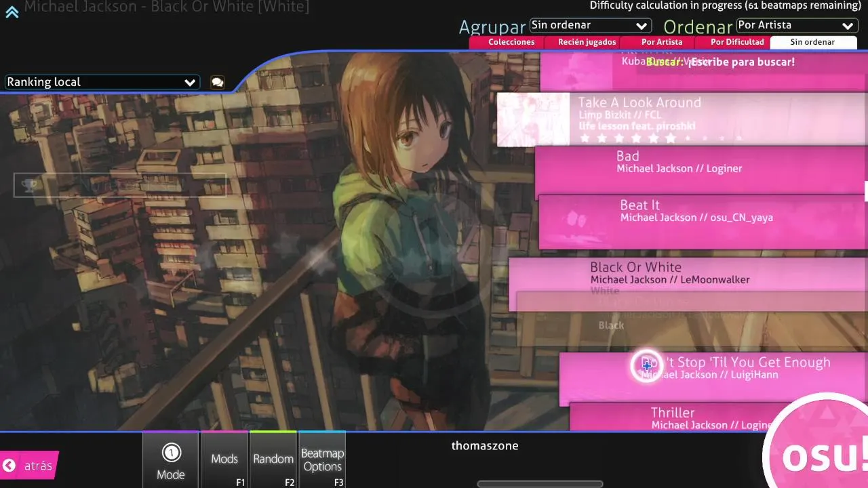Click the empty local ranking trophy box
Image resolution: width=868 pixels, height=488 pixels.
(119, 185)
